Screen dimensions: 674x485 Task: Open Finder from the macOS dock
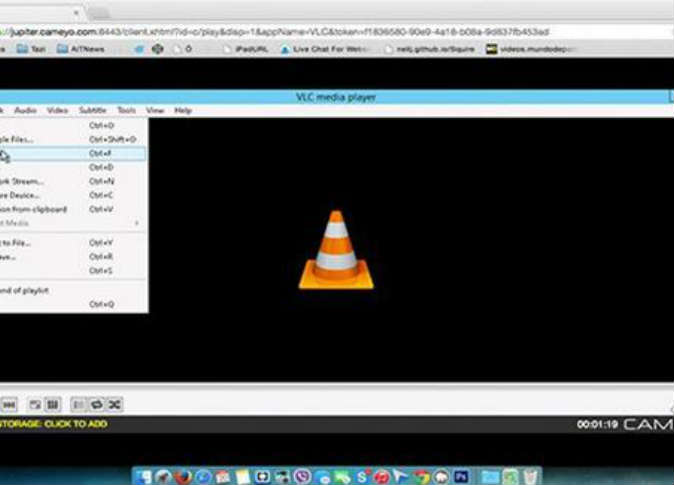click(143, 476)
